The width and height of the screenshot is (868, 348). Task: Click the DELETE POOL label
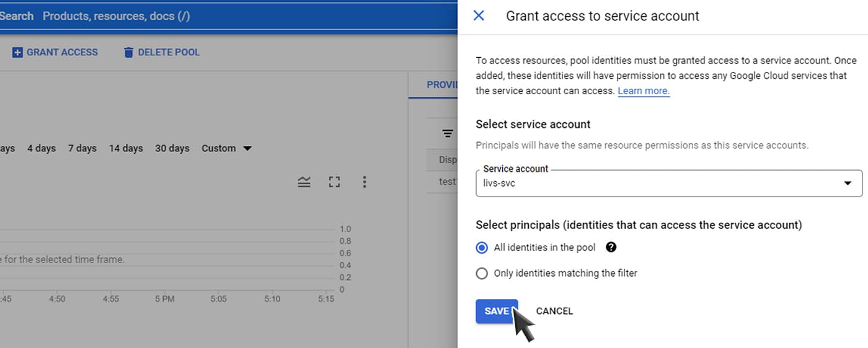click(x=169, y=52)
